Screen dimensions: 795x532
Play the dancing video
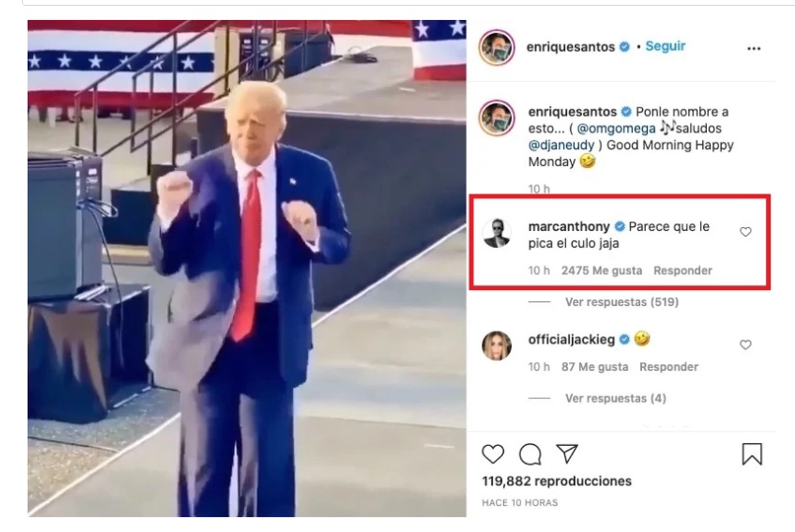[247, 268]
